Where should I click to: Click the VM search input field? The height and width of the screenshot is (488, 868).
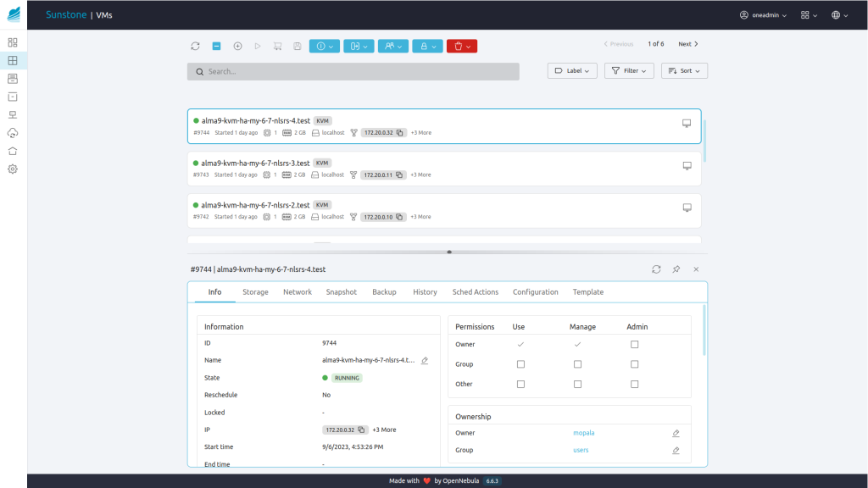coord(353,71)
